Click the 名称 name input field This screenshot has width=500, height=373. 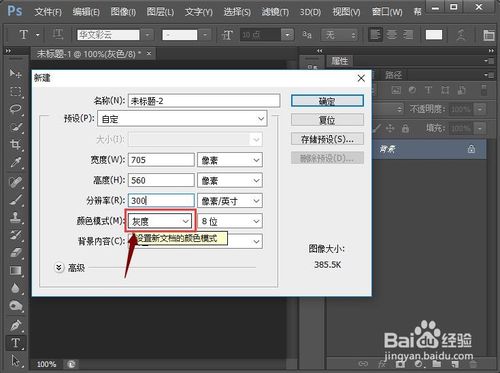pos(204,101)
